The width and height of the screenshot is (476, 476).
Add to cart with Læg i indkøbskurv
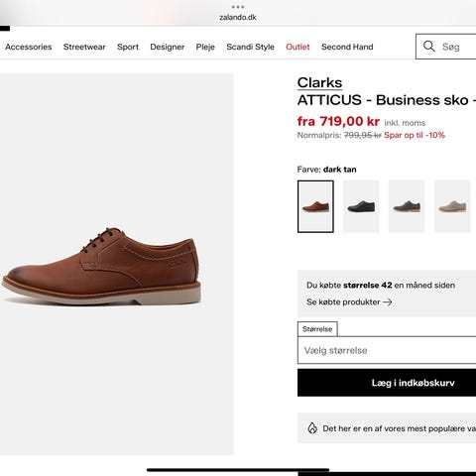click(387, 383)
